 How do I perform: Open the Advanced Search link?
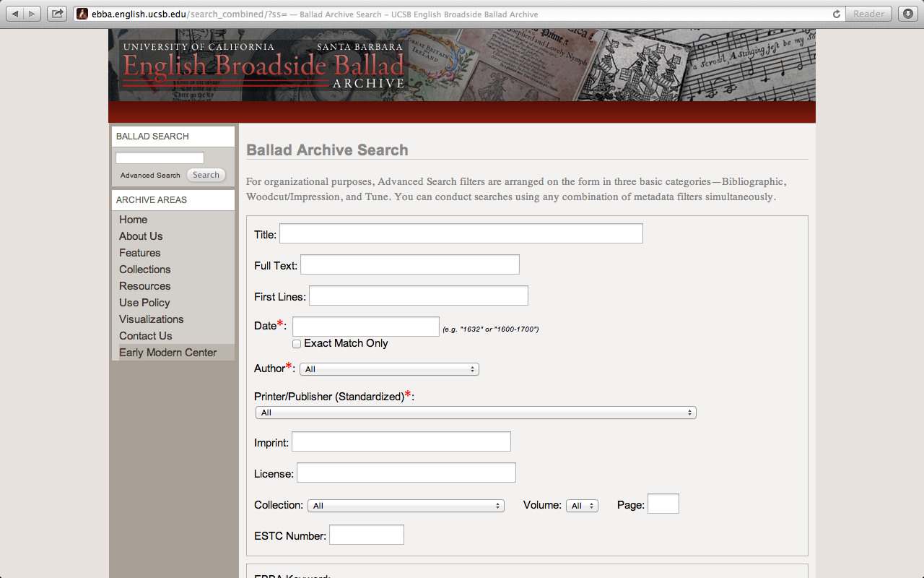pos(150,176)
